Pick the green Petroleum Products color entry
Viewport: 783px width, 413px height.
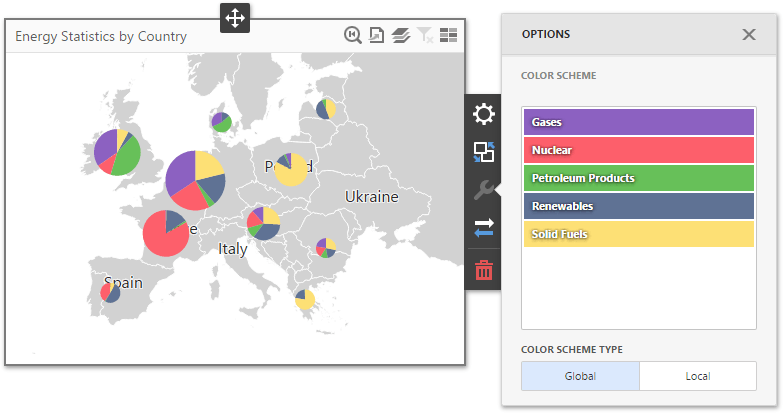point(638,178)
